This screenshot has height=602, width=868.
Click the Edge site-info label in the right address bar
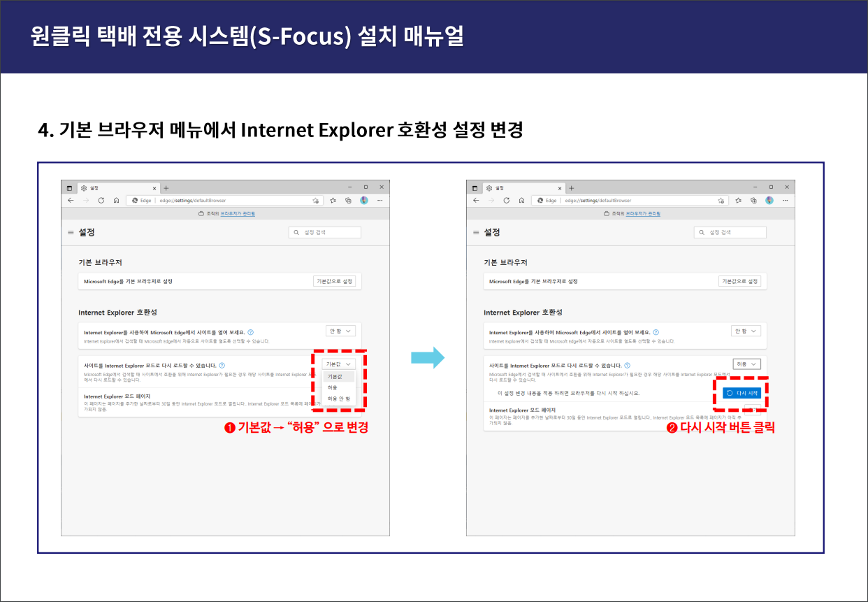click(547, 200)
